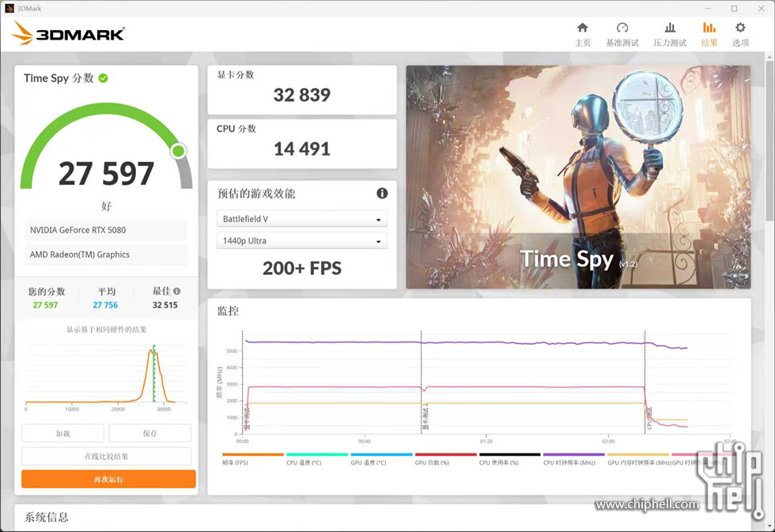Click the 显卡分数 value 32 839
The image size is (775, 532).
click(x=302, y=95)
